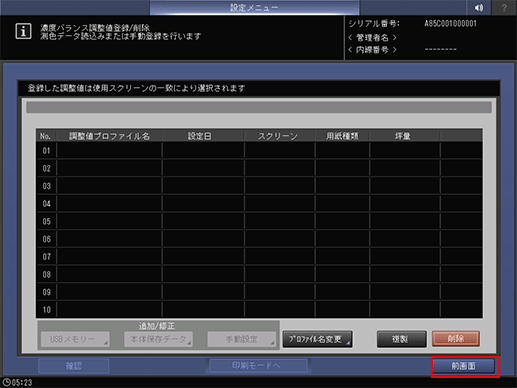Select table row 10

tap(259, 310)
